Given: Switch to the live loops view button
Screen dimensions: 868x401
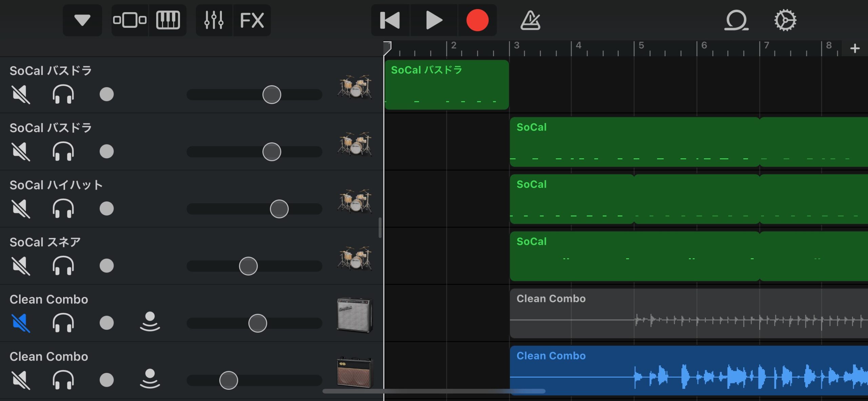Looking at the screenshot, I should [130, 20].
